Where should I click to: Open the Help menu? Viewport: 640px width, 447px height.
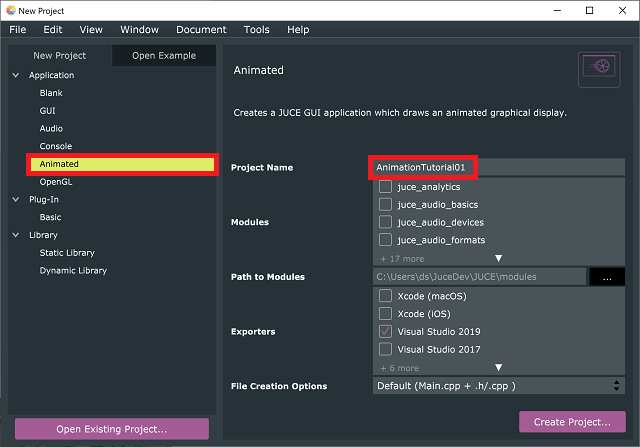298,29
